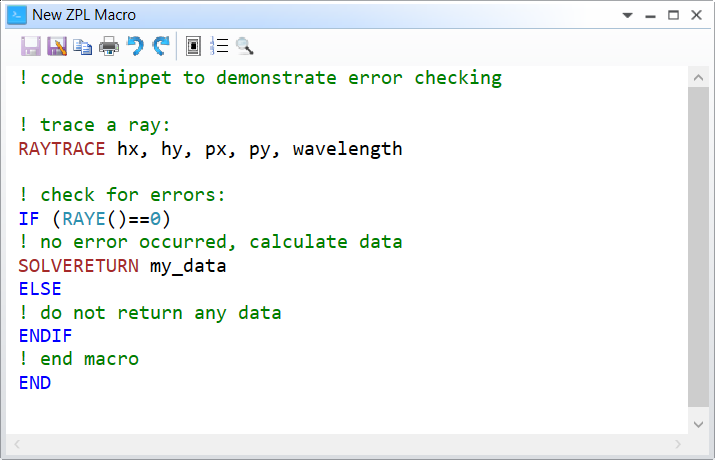Print the macro using the printer icon
The height and width of the screenshot is (460, 715).
(109, 47)
